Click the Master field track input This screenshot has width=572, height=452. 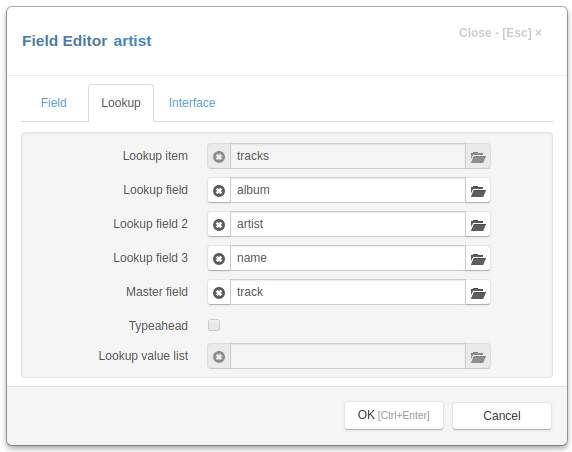[348, 292]
